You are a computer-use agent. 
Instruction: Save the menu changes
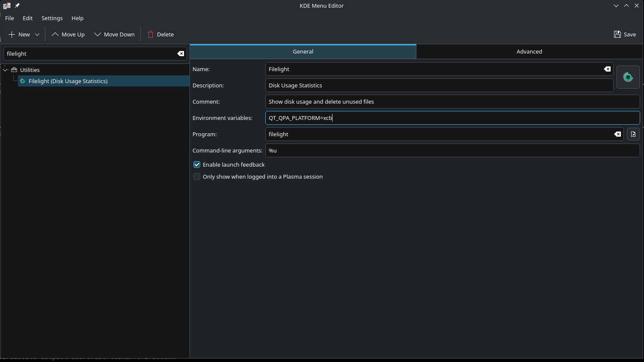pos(625,34)
